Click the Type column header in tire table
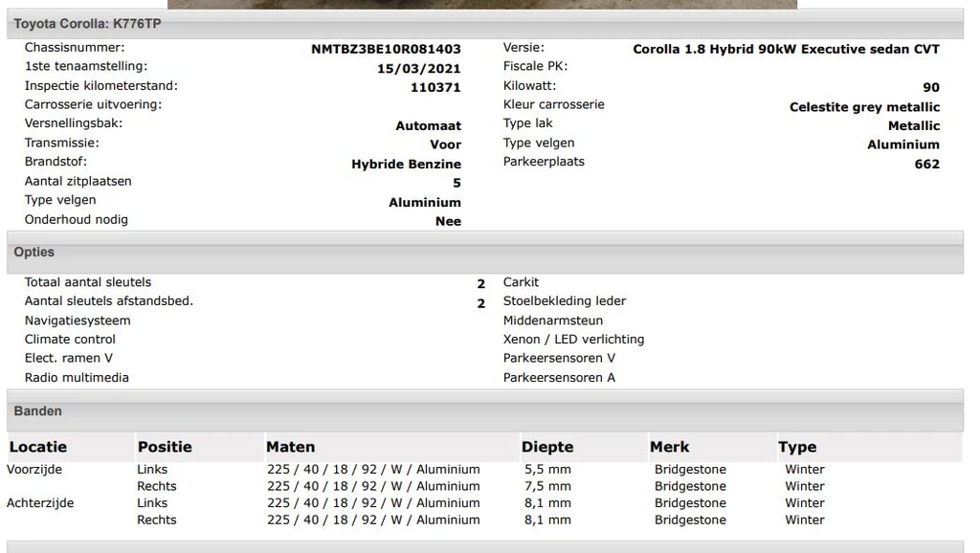Image resolution: width=980 pixels, height=553 pixels. tap(797, 447)
